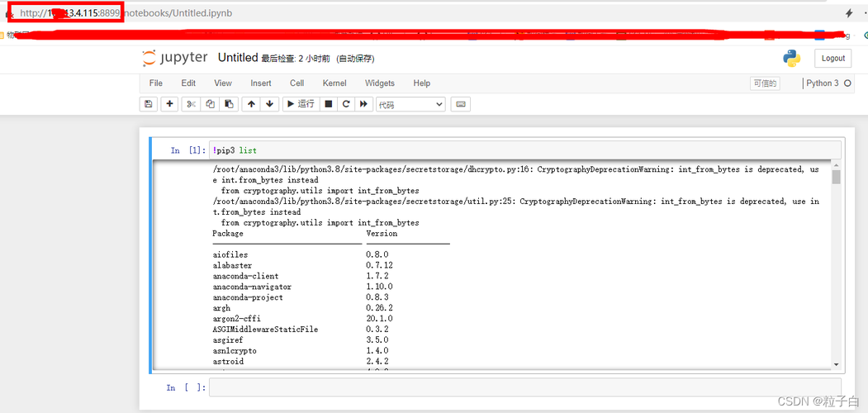Click the empty code cell input
The image size is (868, 413).
524,387
